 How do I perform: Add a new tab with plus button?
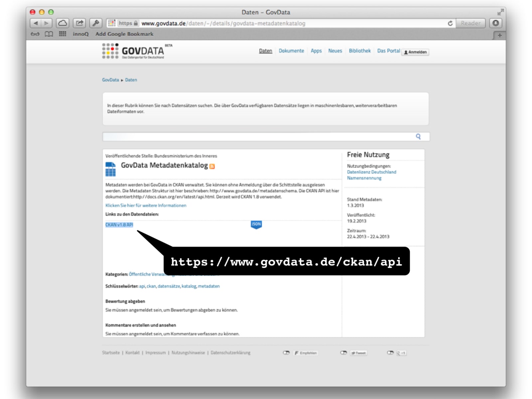pos(499,35)
